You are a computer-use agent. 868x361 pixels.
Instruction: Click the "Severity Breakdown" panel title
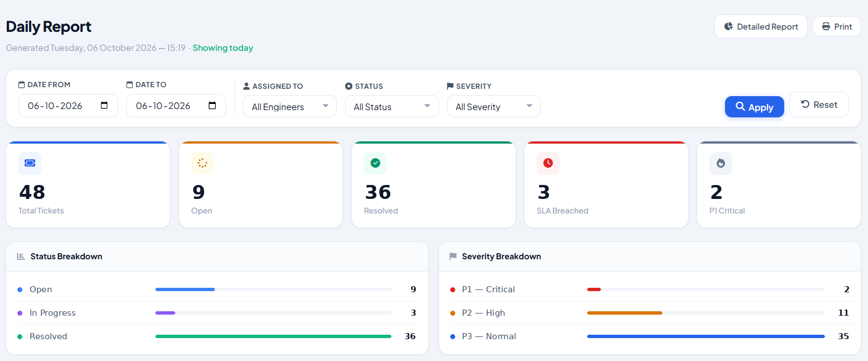[x=502, y=256]
